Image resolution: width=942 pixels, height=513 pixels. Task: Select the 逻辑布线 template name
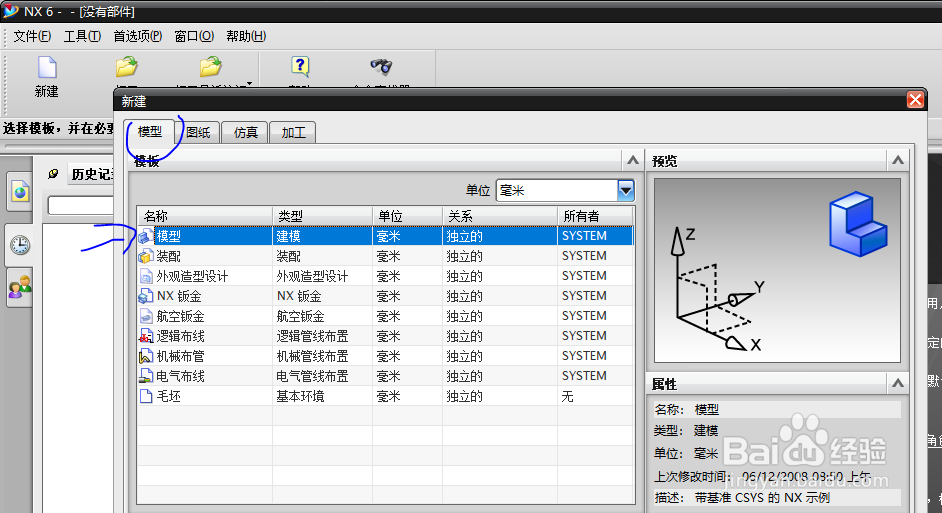pos(180,336)
